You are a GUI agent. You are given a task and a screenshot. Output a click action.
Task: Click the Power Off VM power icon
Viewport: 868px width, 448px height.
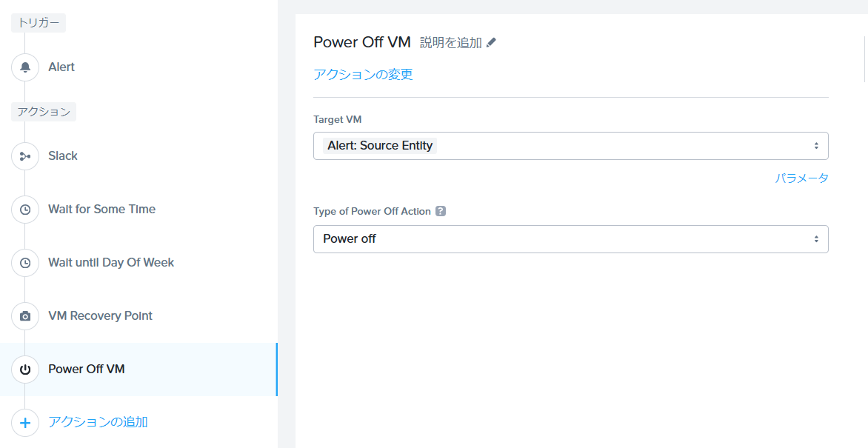(x=25, y=370)
